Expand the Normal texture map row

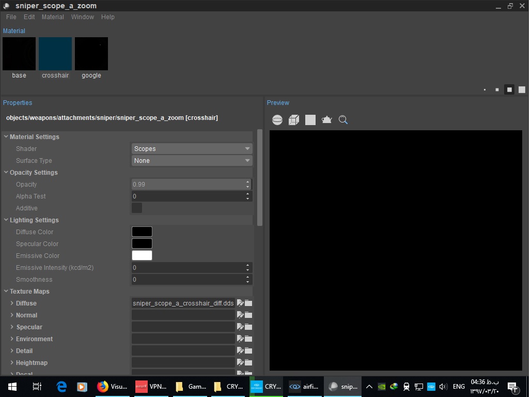click(x=12, y=315)
